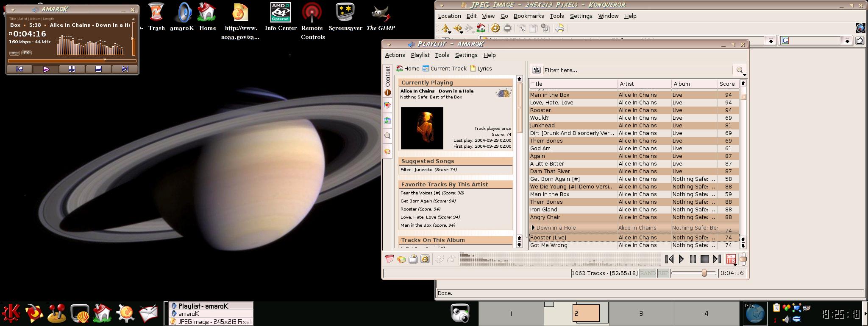Click next track button in Playlist toolbar

pos(717,259)
